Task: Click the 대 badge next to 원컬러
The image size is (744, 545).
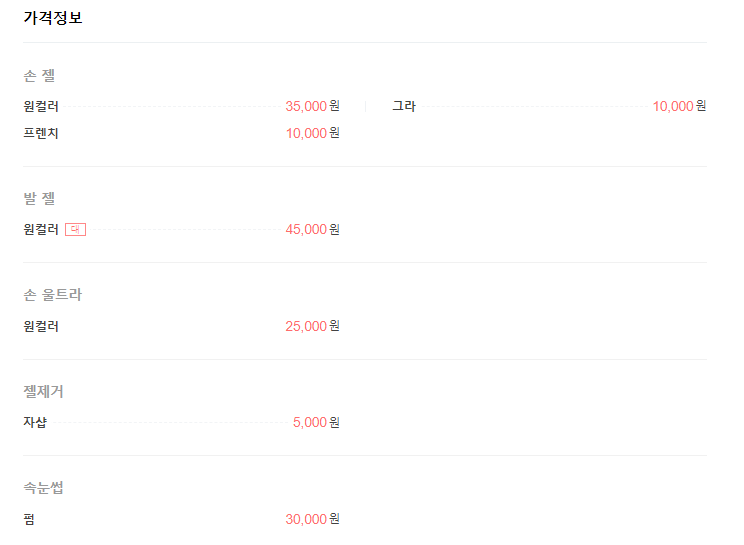Action: (x=75, y=230)
